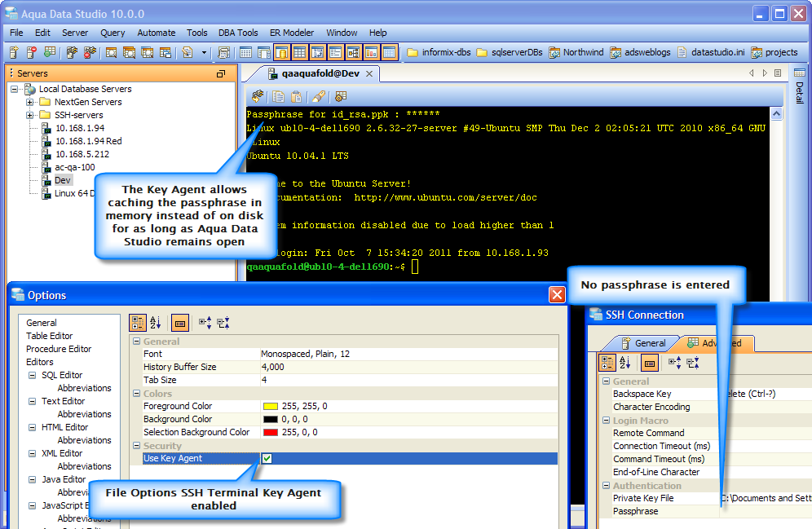Collapse the Security section in Options
Screen dimensions: 812x529
[137, 445]
